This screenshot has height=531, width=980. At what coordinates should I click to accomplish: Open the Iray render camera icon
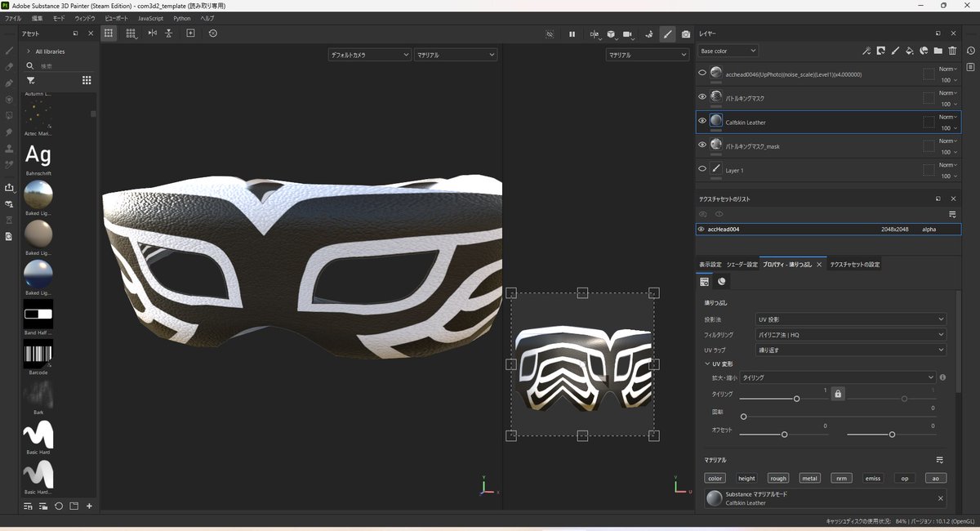pyautogui.click(x=686, y=33)
